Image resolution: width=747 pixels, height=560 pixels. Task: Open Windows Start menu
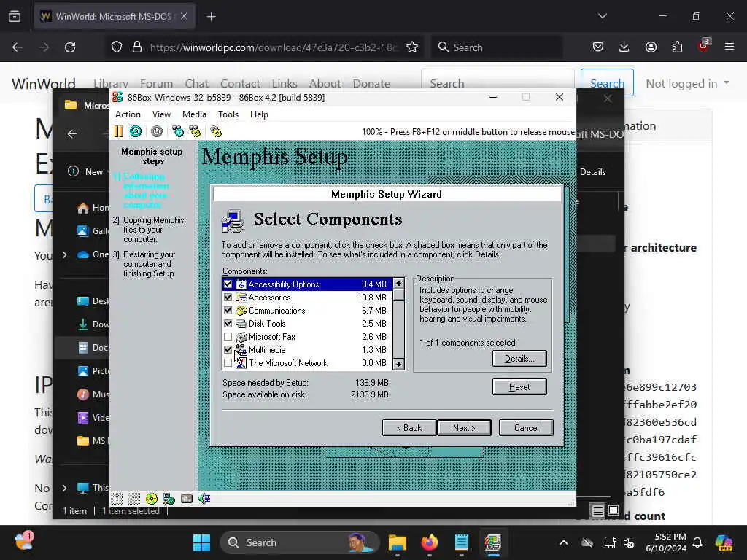[x=201, y=542]
